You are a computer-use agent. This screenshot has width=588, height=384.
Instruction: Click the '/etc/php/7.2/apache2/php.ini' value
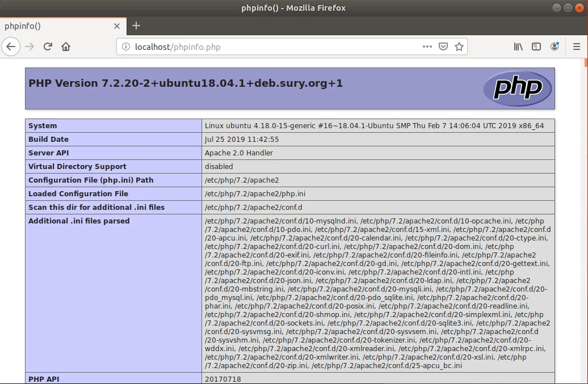(x=255, y=193)
